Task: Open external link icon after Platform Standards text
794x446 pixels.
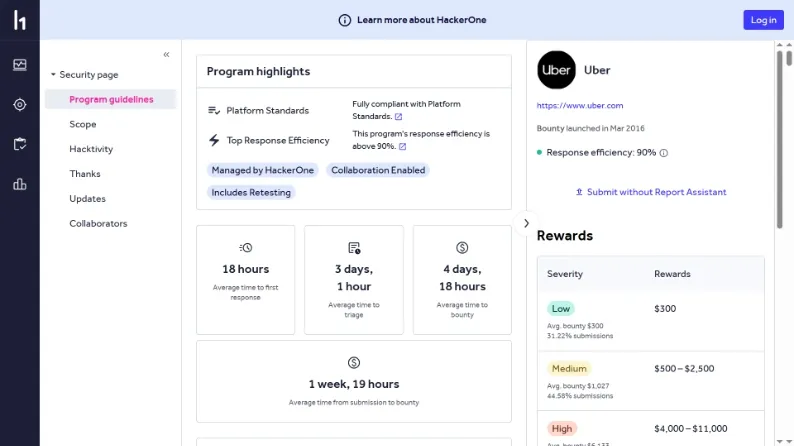Action: click(399, 116)
